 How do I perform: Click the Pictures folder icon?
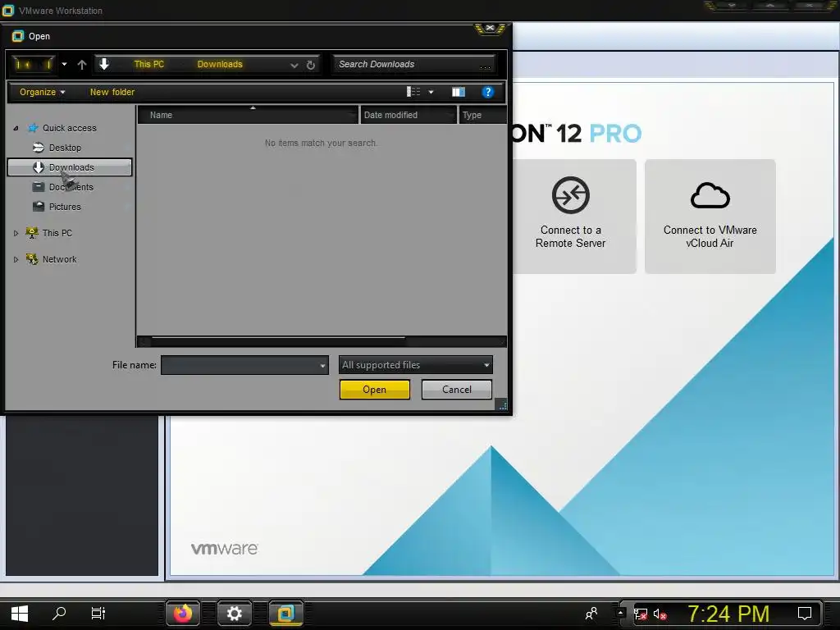tap(38, 206)
